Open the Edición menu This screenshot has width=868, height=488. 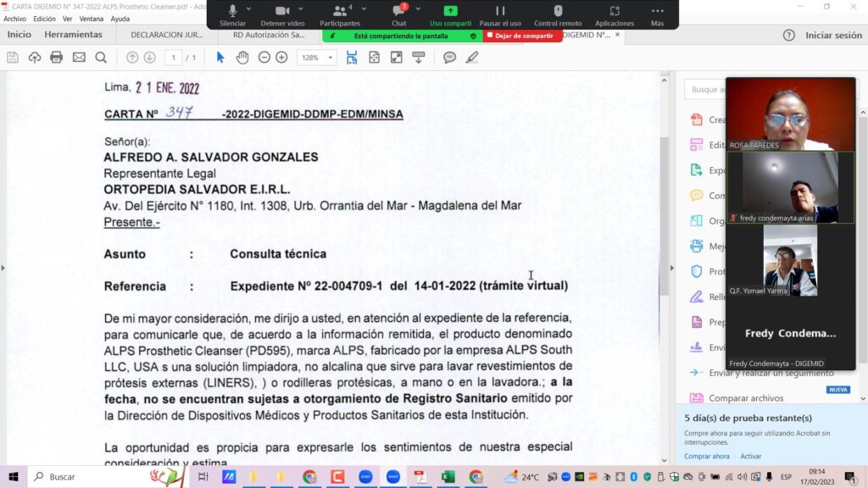pos(44,19)
